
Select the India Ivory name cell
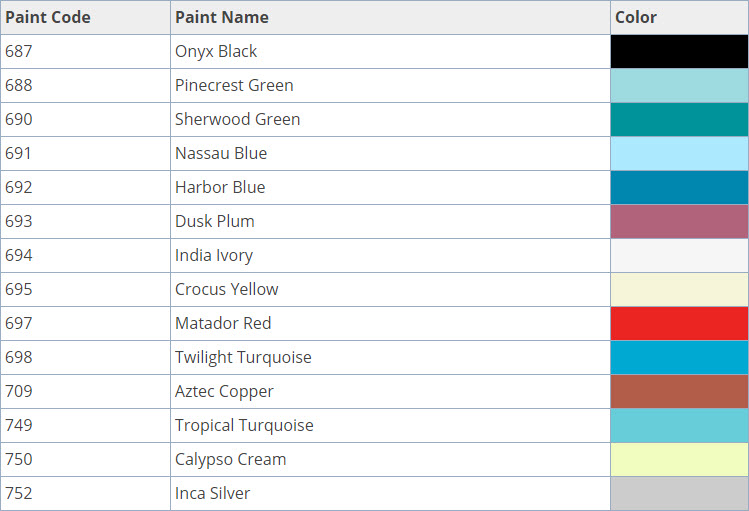tap(213, 256)
